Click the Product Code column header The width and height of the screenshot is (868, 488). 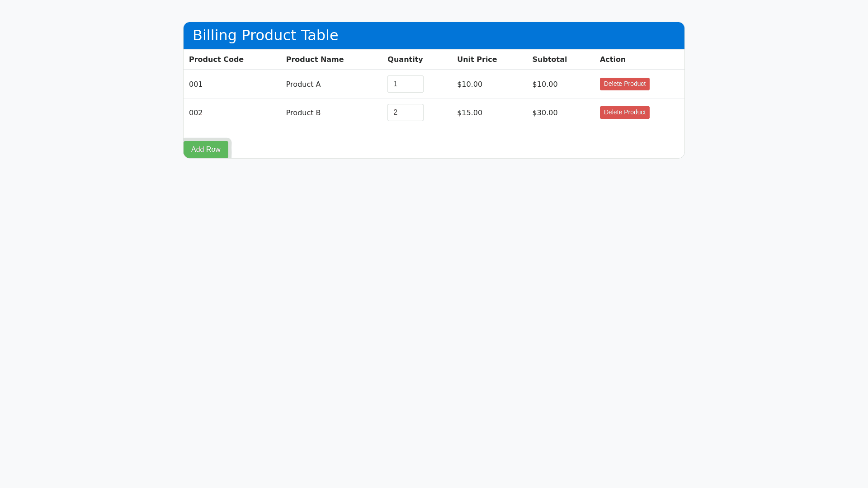pyautogui.click(x=216, y=60)
